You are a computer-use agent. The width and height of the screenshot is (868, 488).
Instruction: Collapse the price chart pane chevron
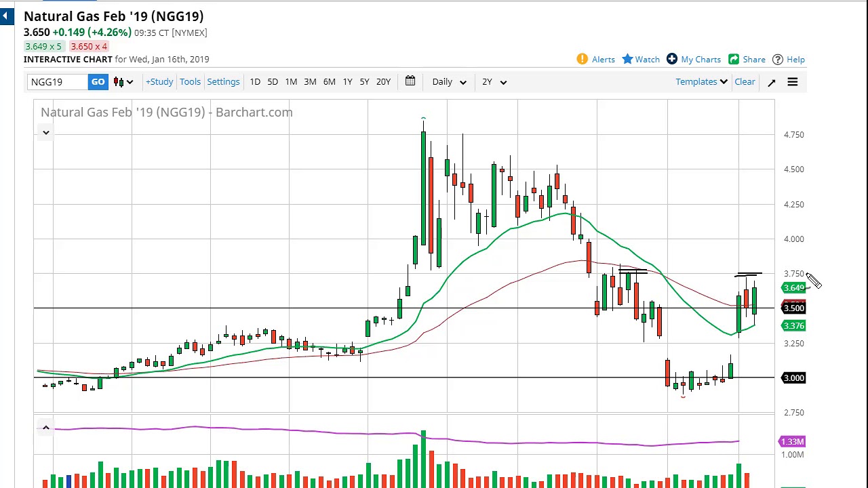(x=45, y=132)
